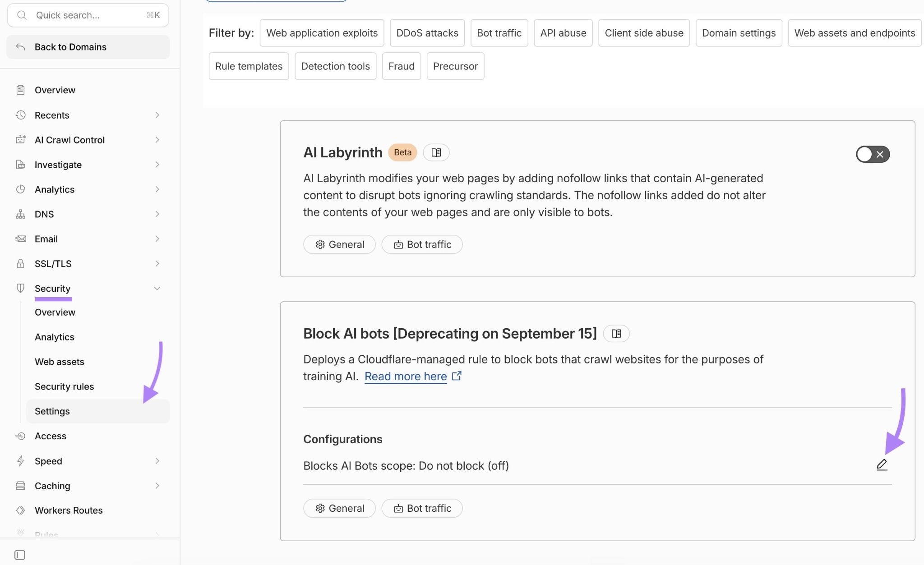Toggle the AI Labyrinth switch on
924x565 pixels.
873,154
